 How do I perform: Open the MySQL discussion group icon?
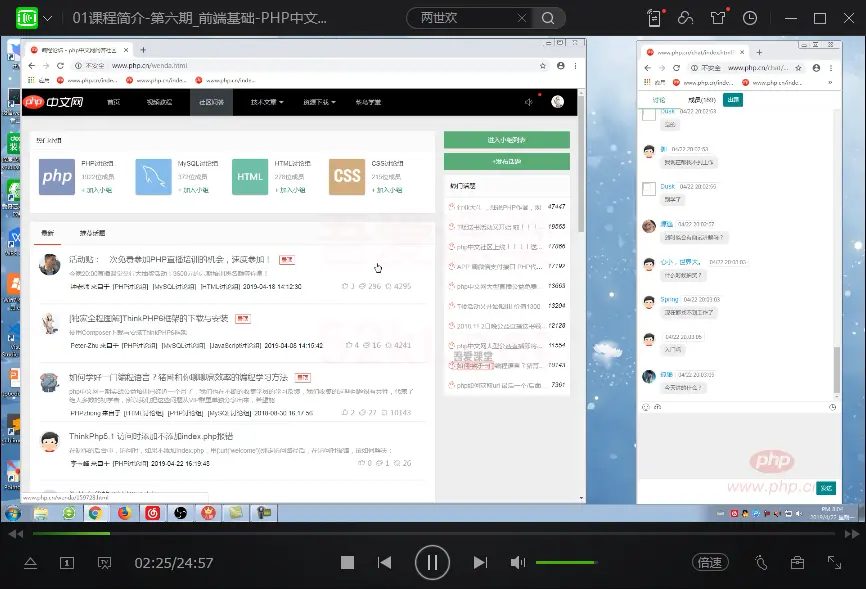154,177
